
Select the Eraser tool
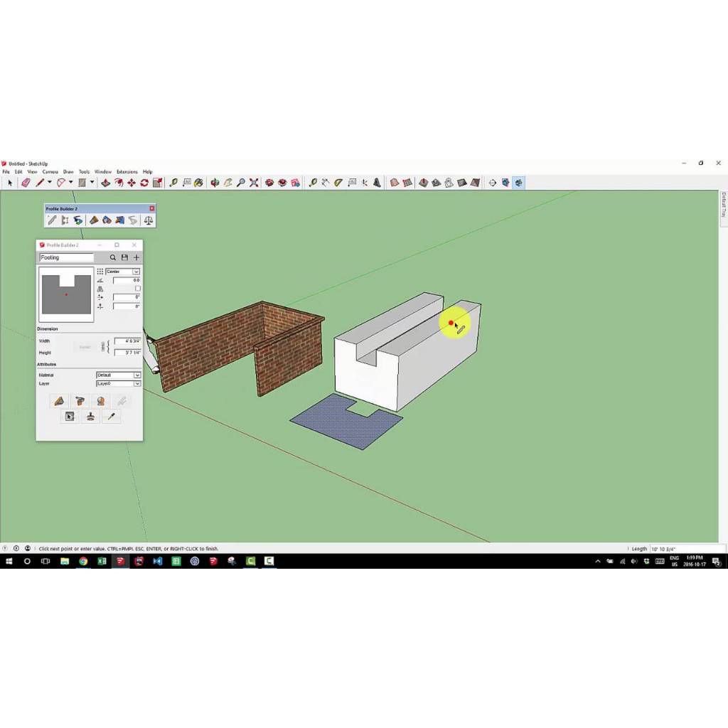coord(26,183)
